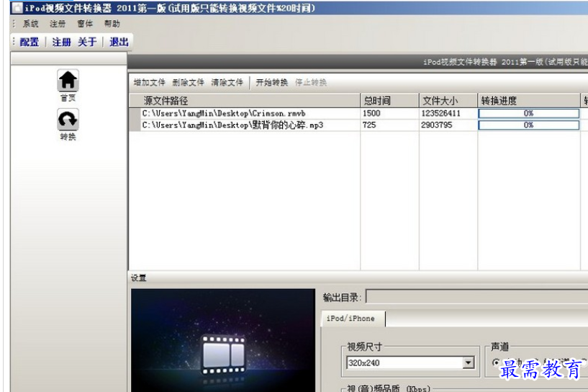Click row selector of mp3 row

click(135, 125)
